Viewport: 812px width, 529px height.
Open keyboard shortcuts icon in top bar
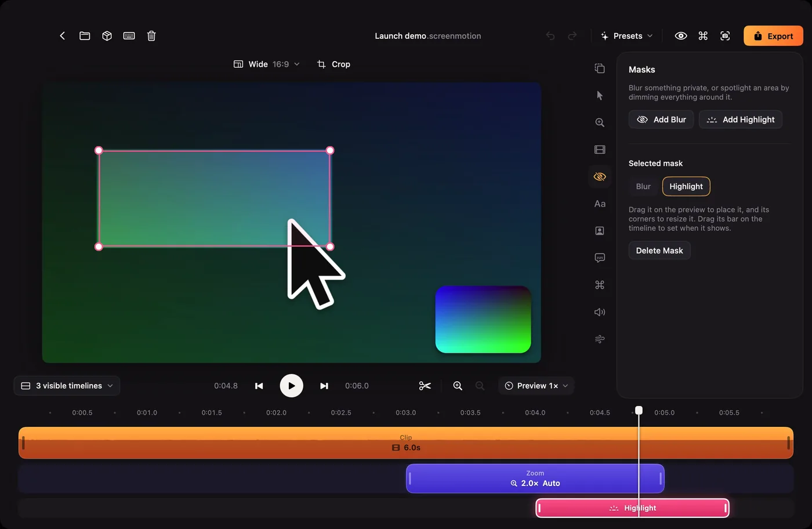[x=129, y=36]
